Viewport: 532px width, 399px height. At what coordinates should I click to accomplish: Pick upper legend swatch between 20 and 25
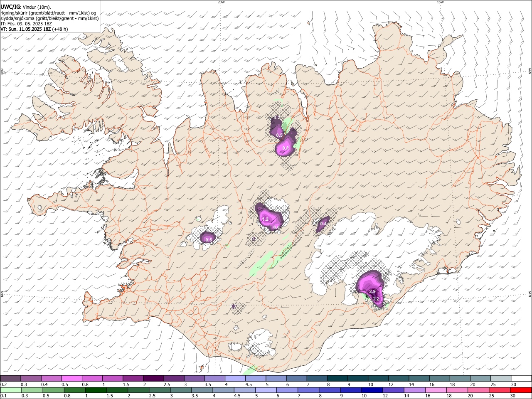480,379
